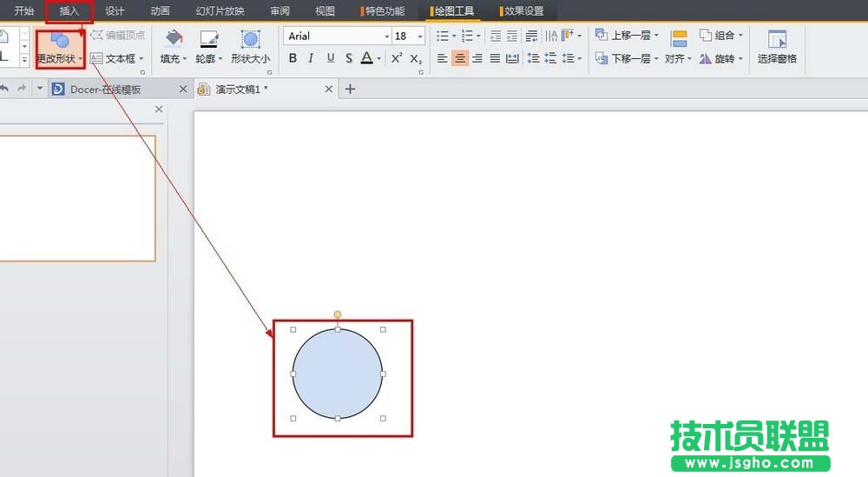Click the 下移一层 (Send Backward) icon

point(602,58)
